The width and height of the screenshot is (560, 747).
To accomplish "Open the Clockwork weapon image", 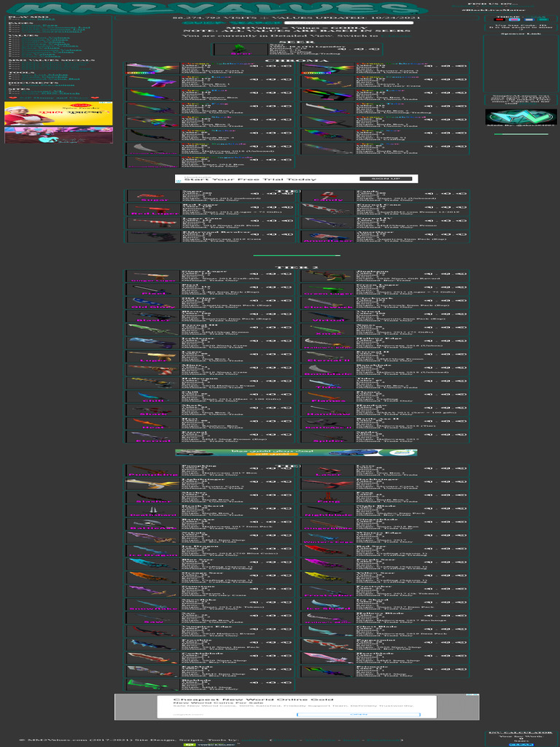I will click(329, 303).
